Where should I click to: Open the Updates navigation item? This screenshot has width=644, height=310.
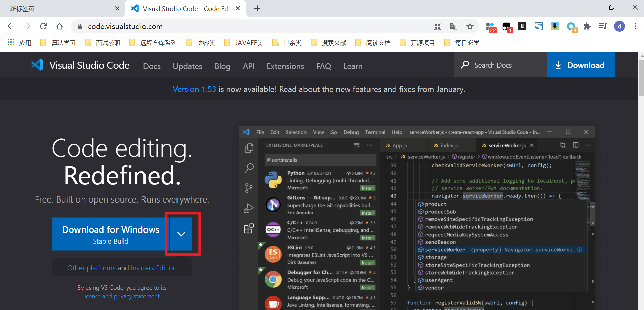[188, 66]
